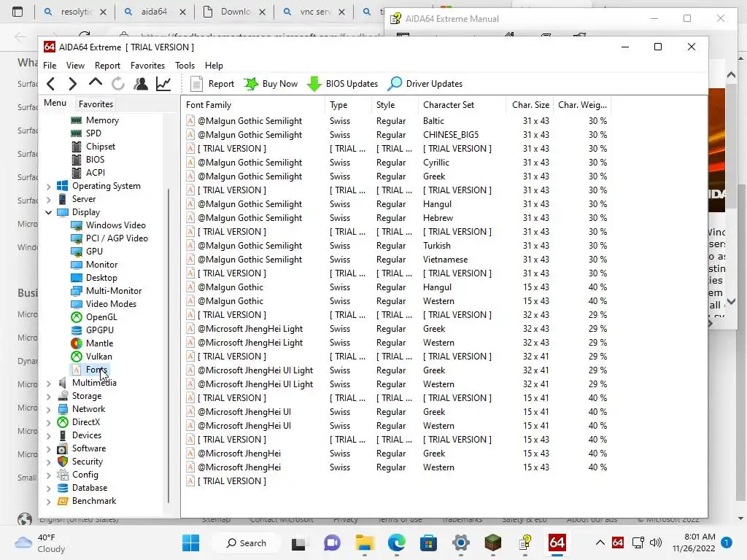Go forward with the right arrow toolbar icon

click(72, 84)
